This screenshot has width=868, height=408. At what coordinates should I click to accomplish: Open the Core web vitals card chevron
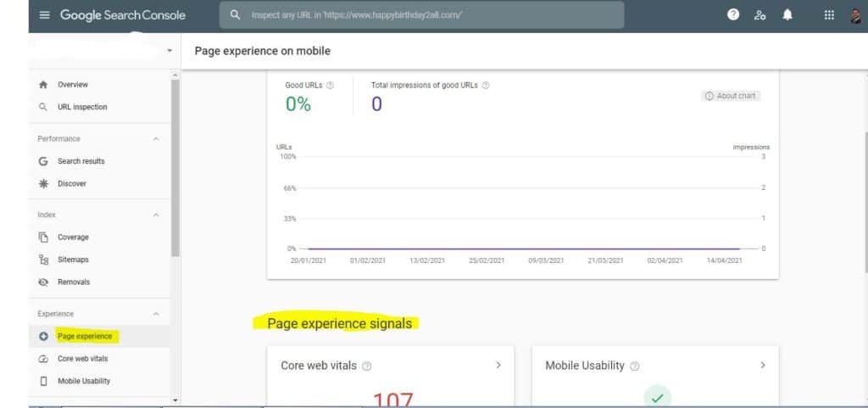click(x=498, y=366)
